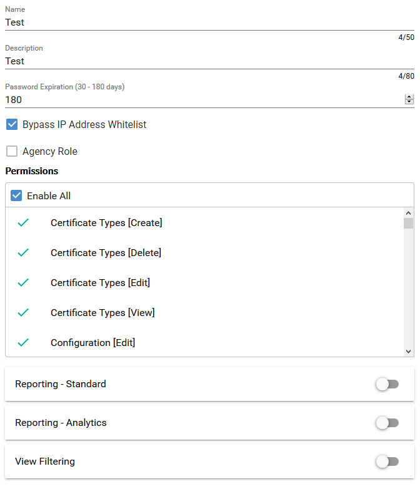This screenshot has height=504, width=420.
Task: Enable the Reporting - Standard toggle
Action: (x=387, y=384)
